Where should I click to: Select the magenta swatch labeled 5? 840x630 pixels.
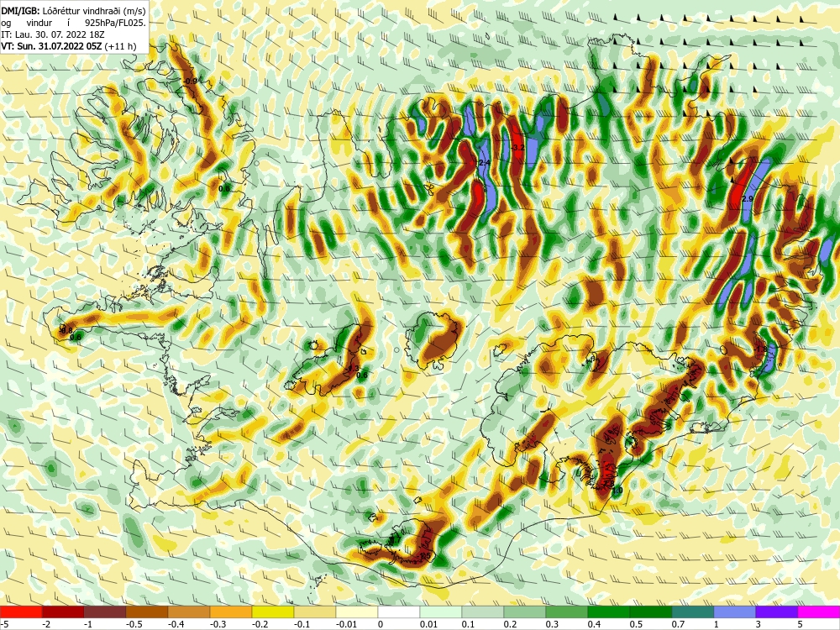coord(819,612)
